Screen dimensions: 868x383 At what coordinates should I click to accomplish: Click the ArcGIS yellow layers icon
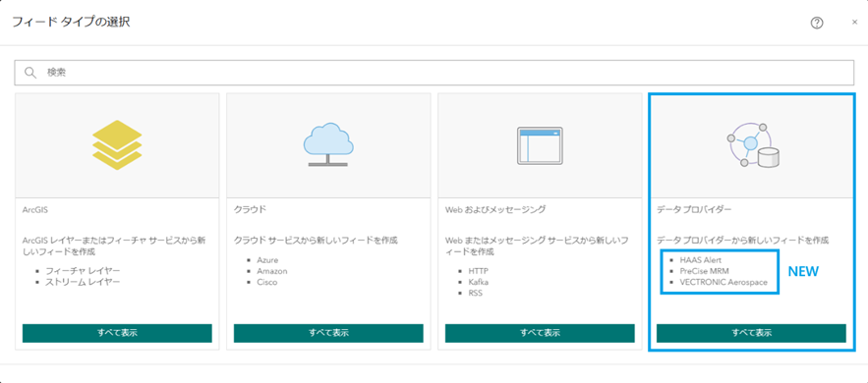coord(117,144)
